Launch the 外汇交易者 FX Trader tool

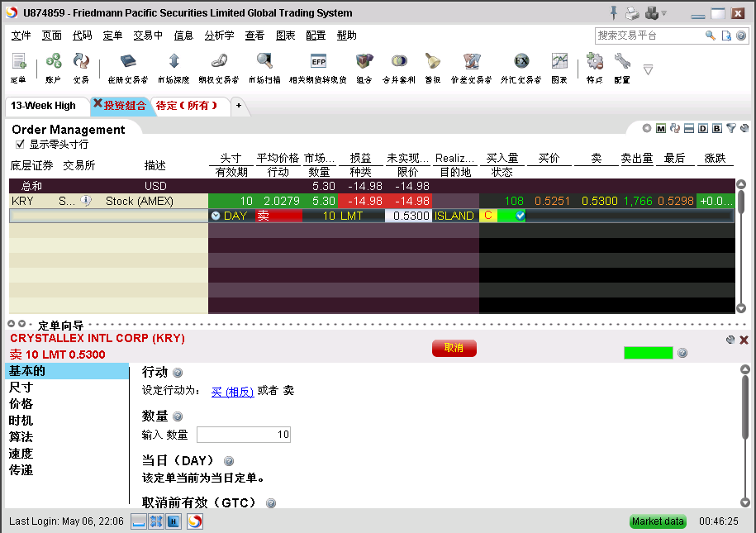coord(521,62)
